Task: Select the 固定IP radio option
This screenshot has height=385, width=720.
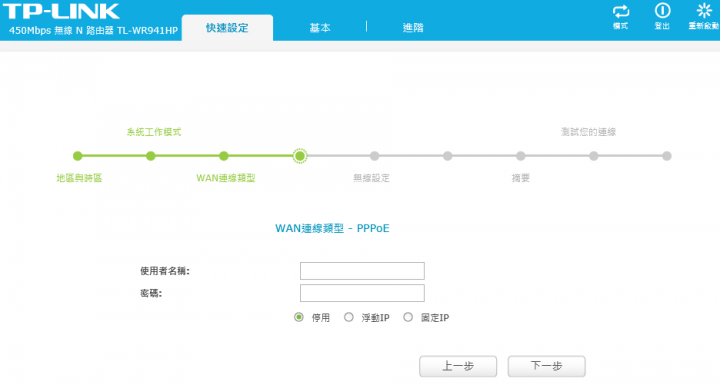Action: (408, 317)
